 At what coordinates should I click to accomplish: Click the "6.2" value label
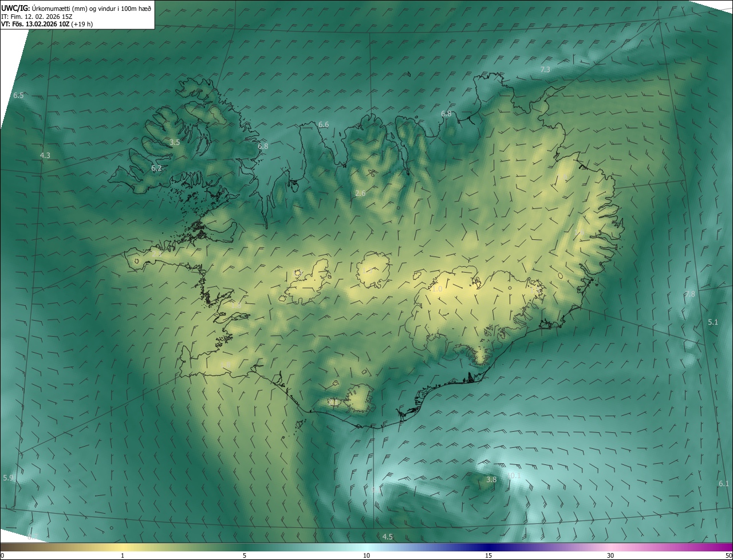[x=157, y=168]
